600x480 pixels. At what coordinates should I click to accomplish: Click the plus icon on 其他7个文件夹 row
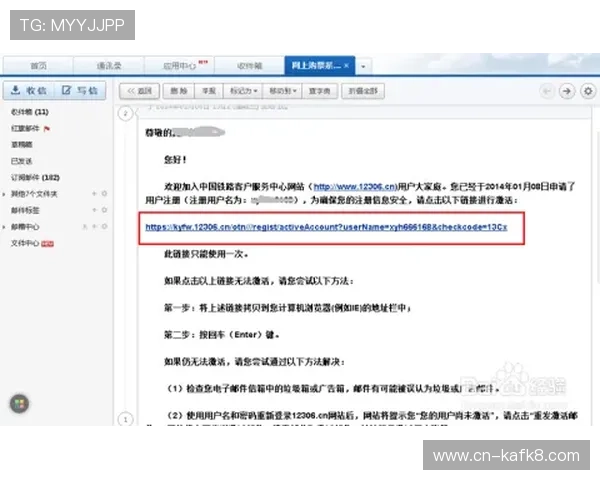point(94,194)
